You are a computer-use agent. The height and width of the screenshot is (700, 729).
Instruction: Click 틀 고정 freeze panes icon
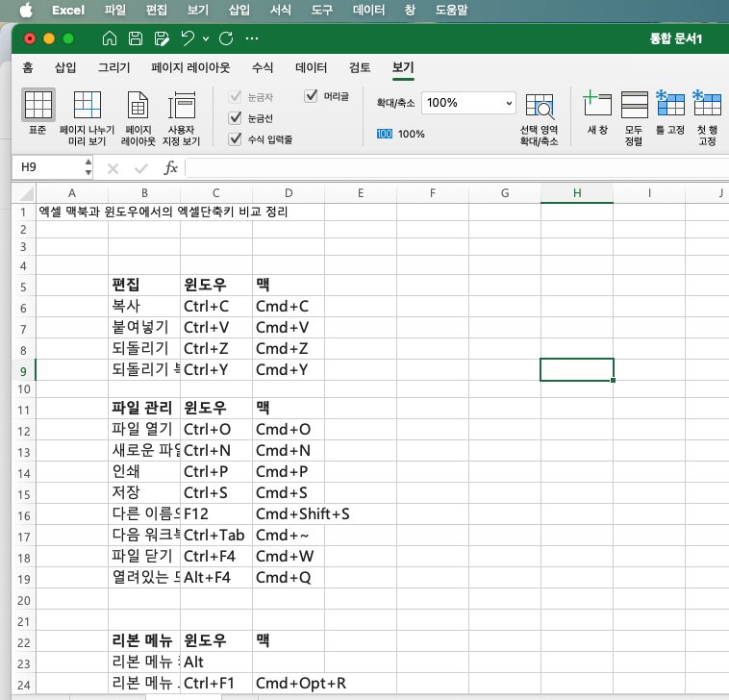[670, 112]
